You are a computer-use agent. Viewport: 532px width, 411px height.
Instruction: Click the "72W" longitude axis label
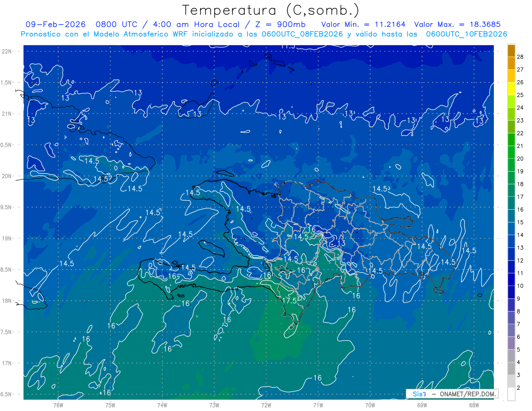[x=266, y=404]
